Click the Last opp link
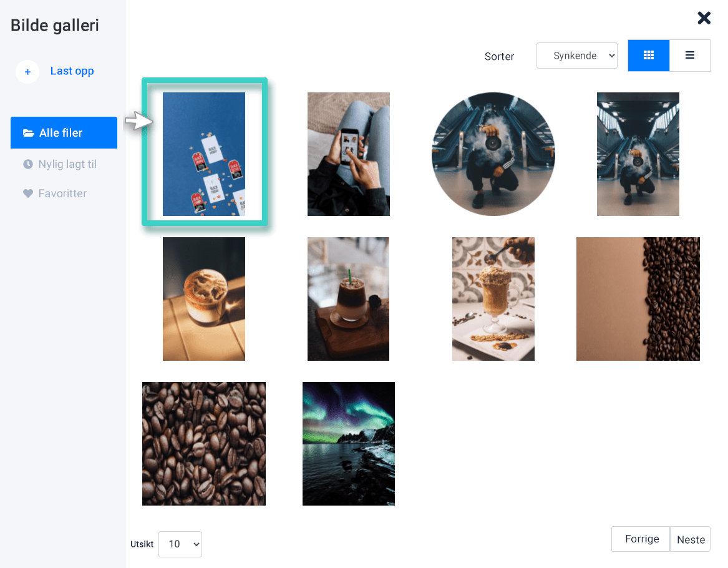Viewport: 728px width, 568px height. pyautogui.click(x=72, y=71)
